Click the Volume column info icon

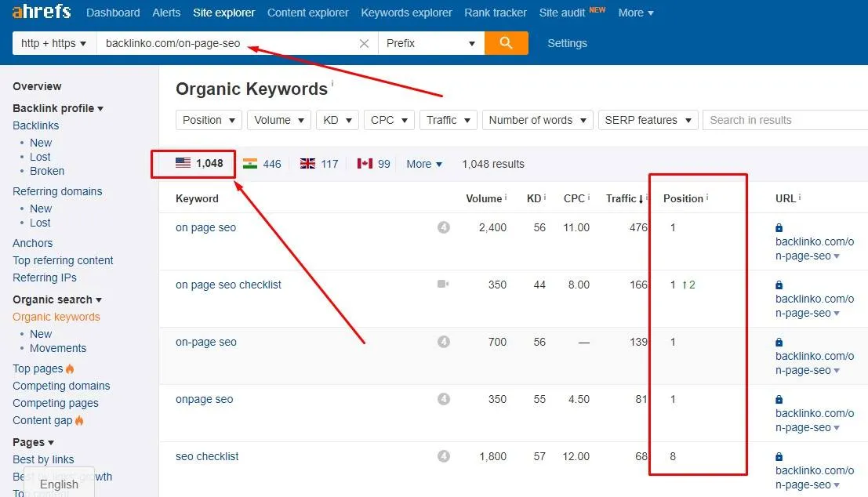[x=506, y=197]
